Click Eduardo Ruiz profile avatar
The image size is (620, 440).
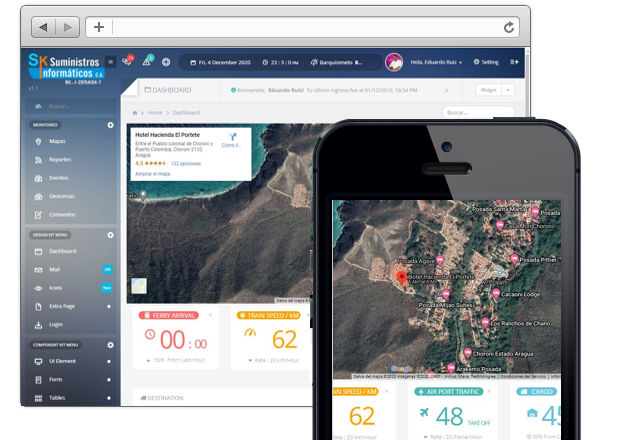click(x=394, y=62)
